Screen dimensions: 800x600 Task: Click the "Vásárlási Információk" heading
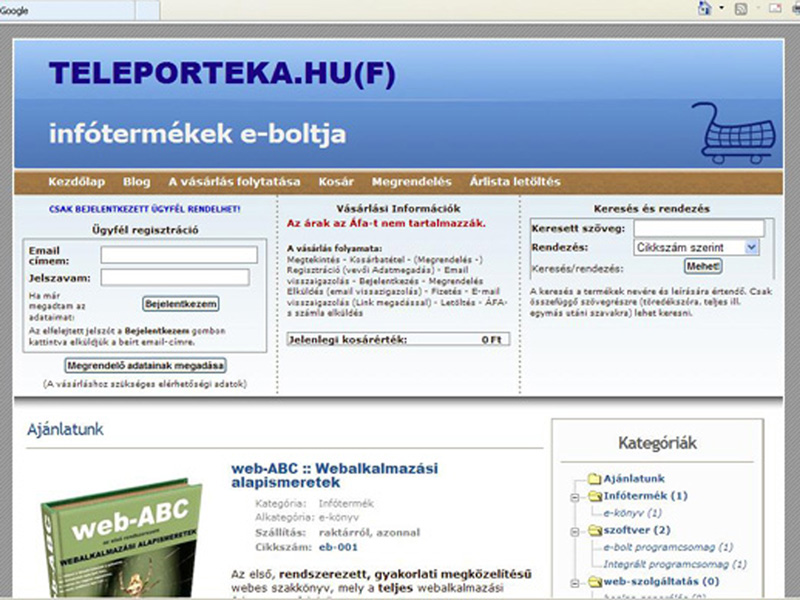[398, 209]
